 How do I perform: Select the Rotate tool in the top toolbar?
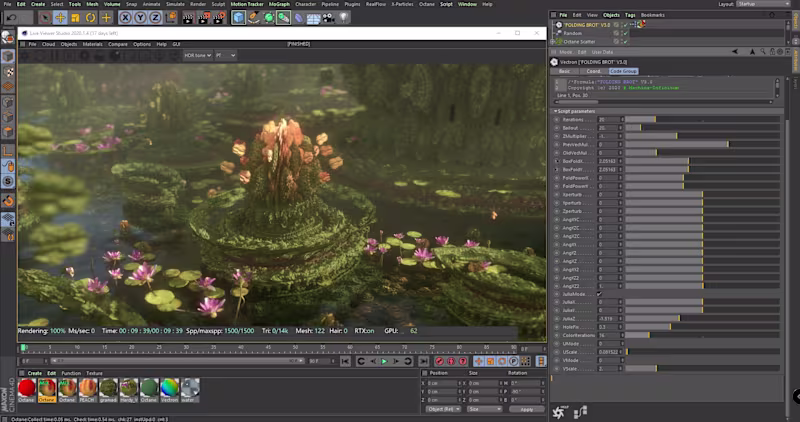[x=90, y=17]
